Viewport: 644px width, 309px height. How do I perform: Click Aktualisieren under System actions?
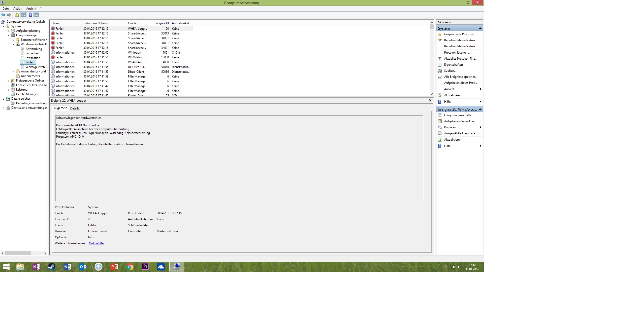pyautogui.click(x=453, y=95)
